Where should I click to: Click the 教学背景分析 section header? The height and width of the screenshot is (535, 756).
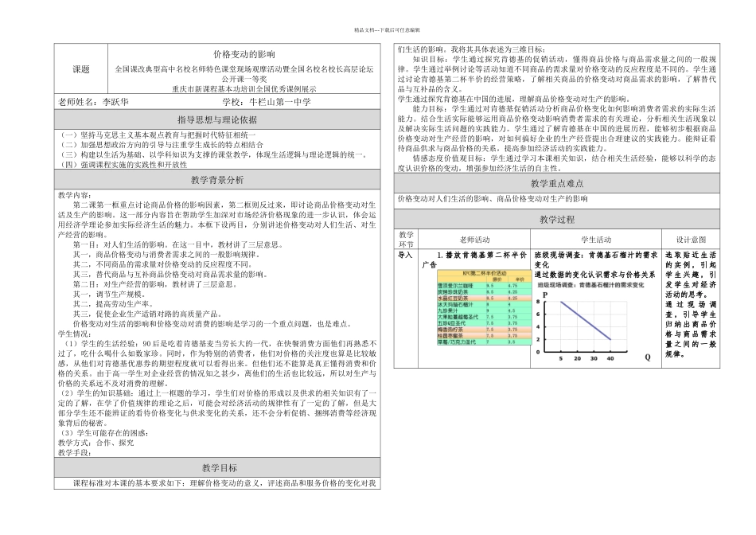tap(217, 180)
